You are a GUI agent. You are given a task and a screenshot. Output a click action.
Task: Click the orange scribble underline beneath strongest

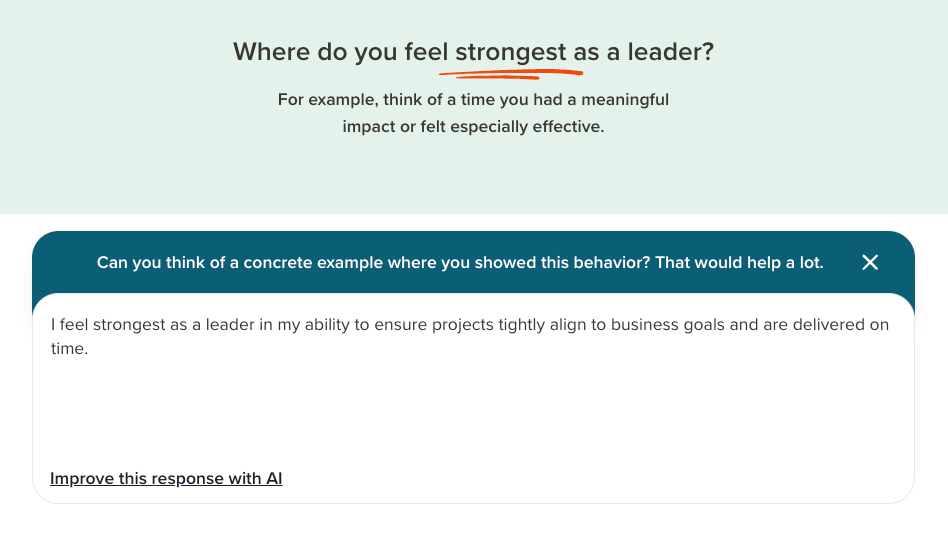coord(511,74)
